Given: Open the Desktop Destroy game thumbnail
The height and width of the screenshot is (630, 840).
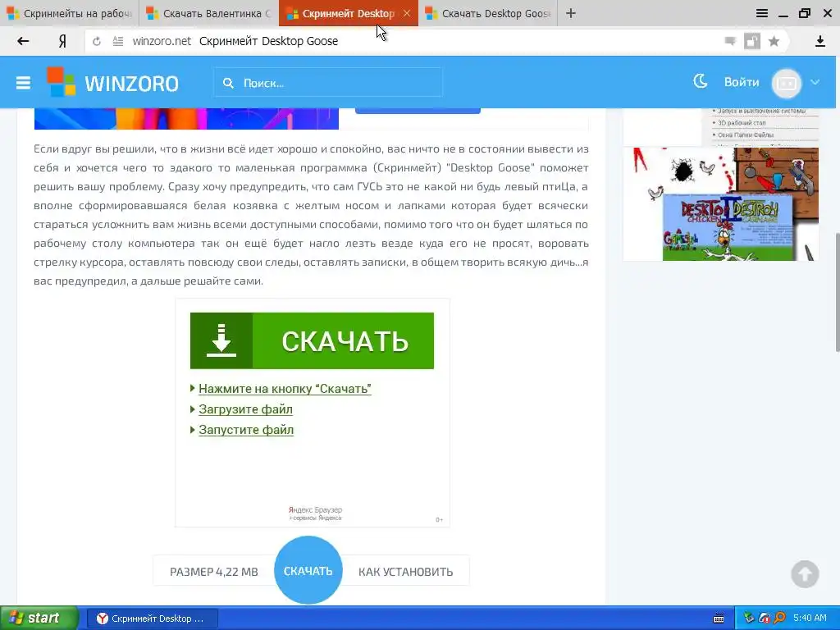Looking at the screenshot, I should [x=721, y=204].
